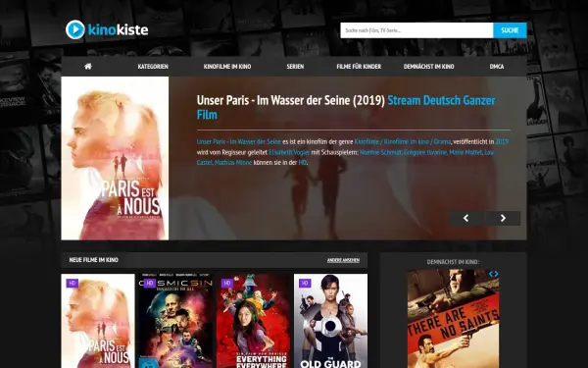Advance slider with right arrow
Viewport: 588px width, 368px height.
pos(503,218)
